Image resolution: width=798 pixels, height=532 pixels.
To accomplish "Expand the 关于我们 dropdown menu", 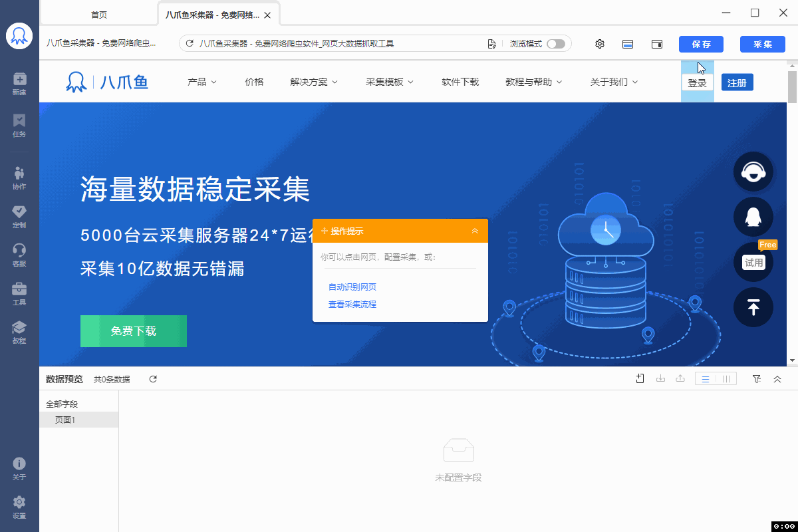I will coord(614,82).
